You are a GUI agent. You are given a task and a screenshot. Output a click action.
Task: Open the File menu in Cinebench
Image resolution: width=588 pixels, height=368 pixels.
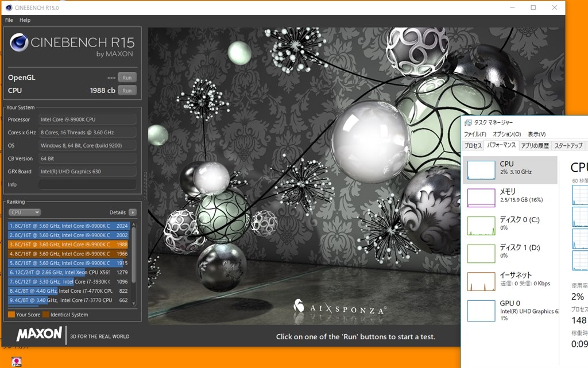point(9,20)
